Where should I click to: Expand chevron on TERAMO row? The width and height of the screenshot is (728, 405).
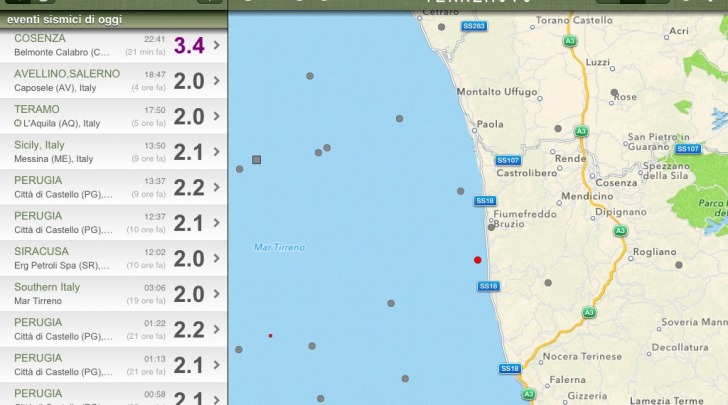click(x=217, y=116)
